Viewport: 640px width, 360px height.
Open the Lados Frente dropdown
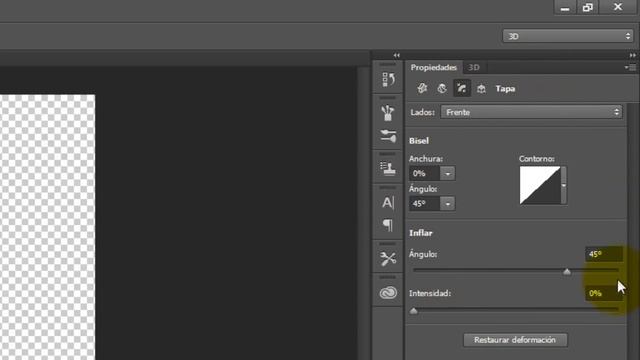click(x=531, y=112)
